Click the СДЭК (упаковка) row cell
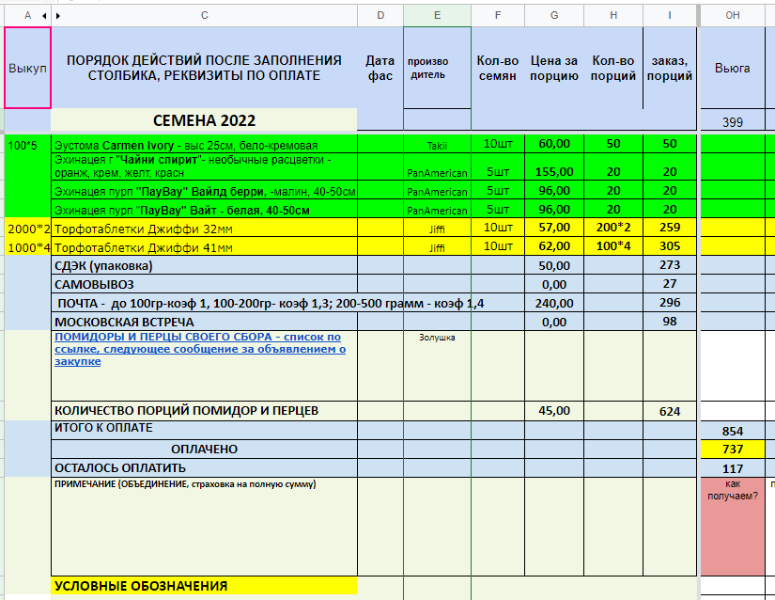Viewport: 775px width, 600px height. click(x=204, y=265)
